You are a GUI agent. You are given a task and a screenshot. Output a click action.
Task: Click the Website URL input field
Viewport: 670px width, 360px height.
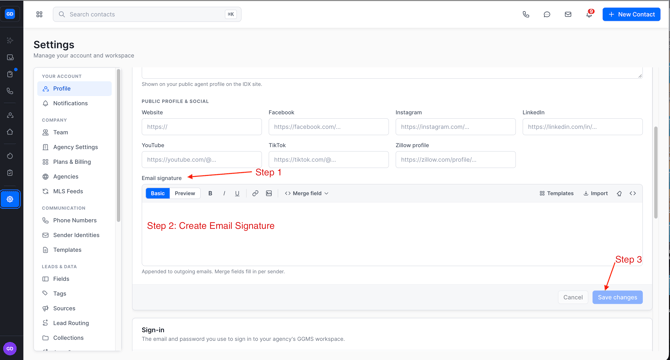coord(202,127)
